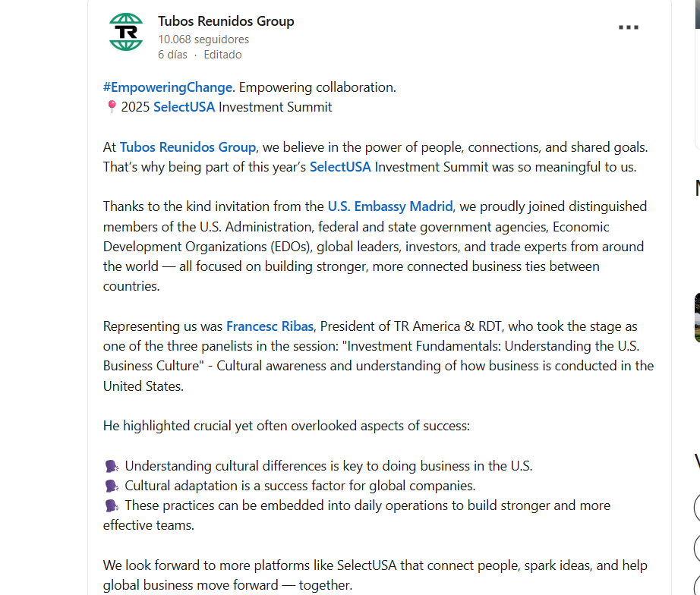The image size is (700, 595).
Task: Click the red pushpin emoji before 2025
Action: (112, 107)
